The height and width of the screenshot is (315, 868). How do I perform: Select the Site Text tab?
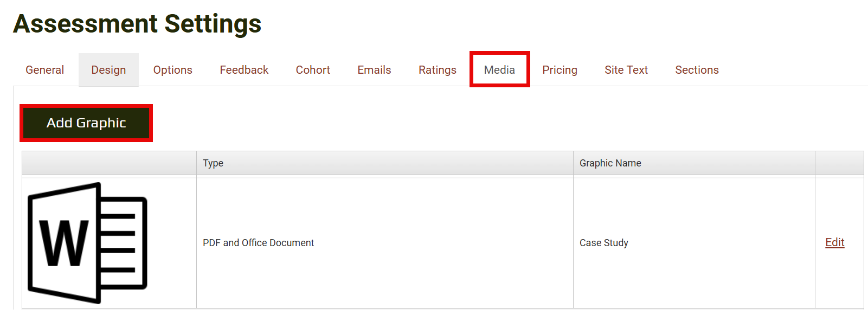pos(626,70)
